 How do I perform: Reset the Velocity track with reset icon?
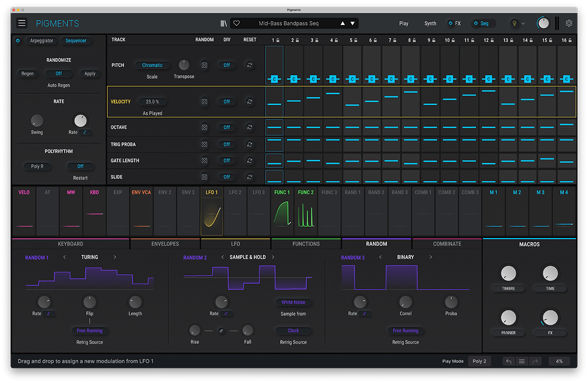click(249, 102)
